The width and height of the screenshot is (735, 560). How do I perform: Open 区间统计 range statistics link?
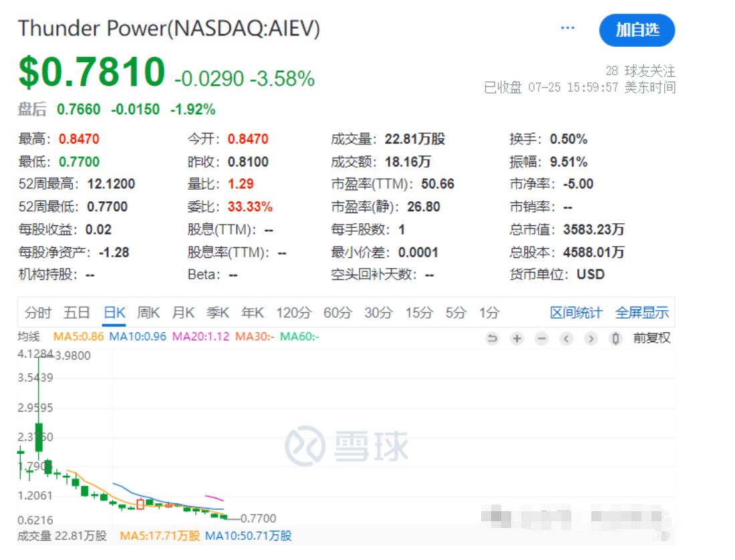[576, 313]
